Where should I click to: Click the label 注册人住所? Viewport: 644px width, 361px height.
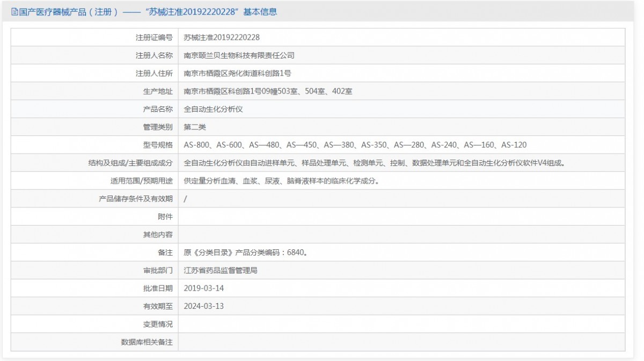click(x=155, y=73)
